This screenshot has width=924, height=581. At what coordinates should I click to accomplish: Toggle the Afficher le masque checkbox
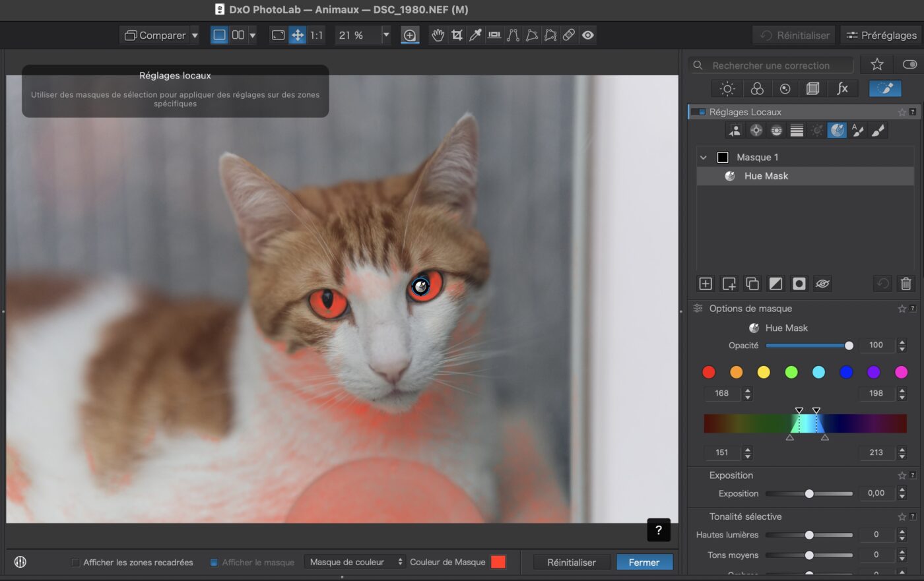coord(214,563)
